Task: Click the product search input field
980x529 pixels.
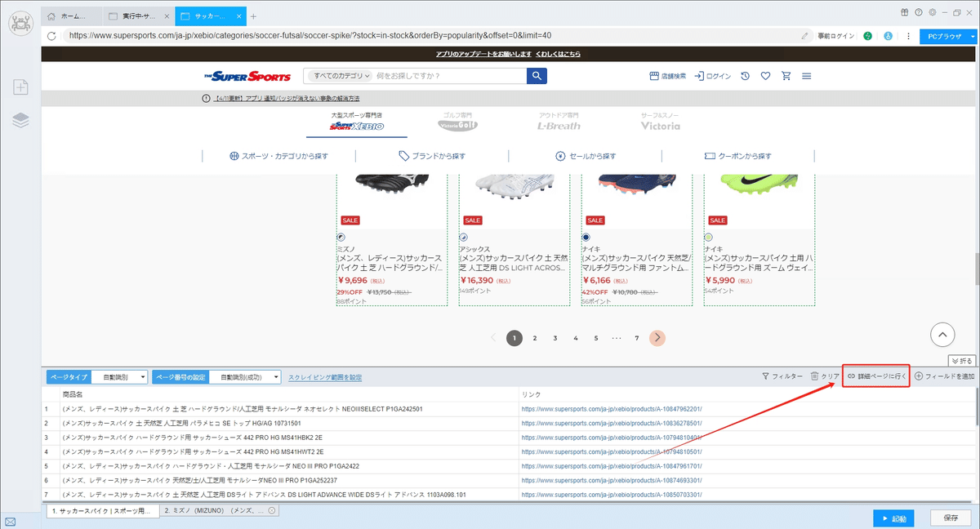Action: point(449,76)
